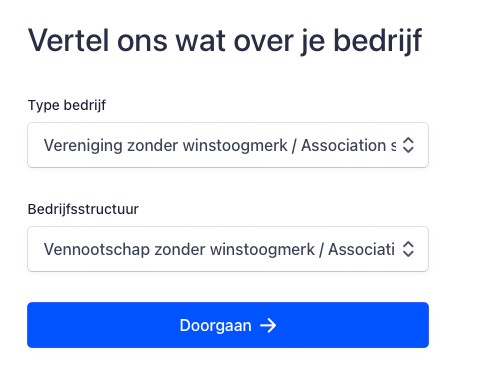The image size is (495, 386).
Task: Expand the Vennootschap zonder winstoogmerk selector
Action: 228,249
